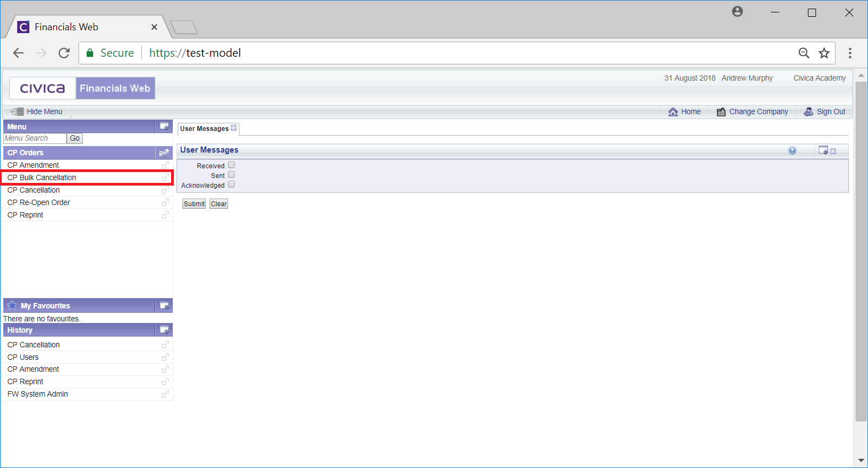Click the Sign Out user icon

808,111
